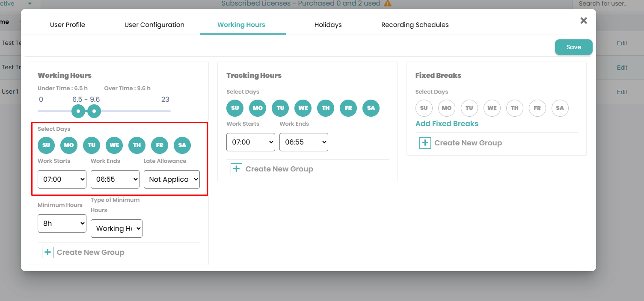Screen dimensions: 644x301
Task: Enable MO day in Fixed Breaks
Action: point(447,108)
